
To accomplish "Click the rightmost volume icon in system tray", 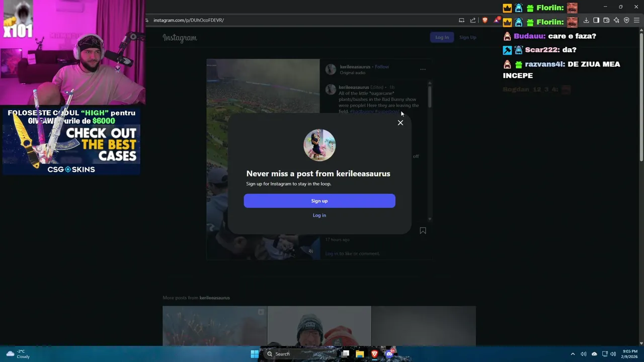I will (613, 354).
